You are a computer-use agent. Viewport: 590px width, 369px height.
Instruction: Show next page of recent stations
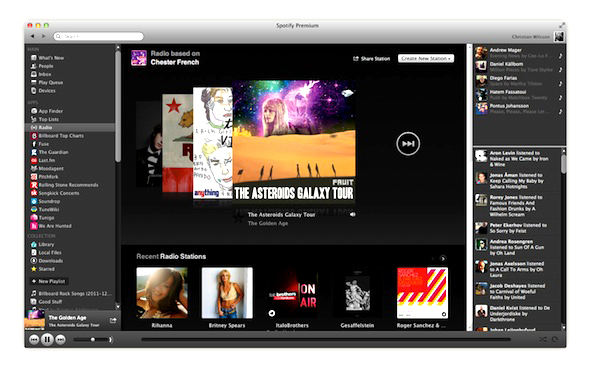click(443, 258)
